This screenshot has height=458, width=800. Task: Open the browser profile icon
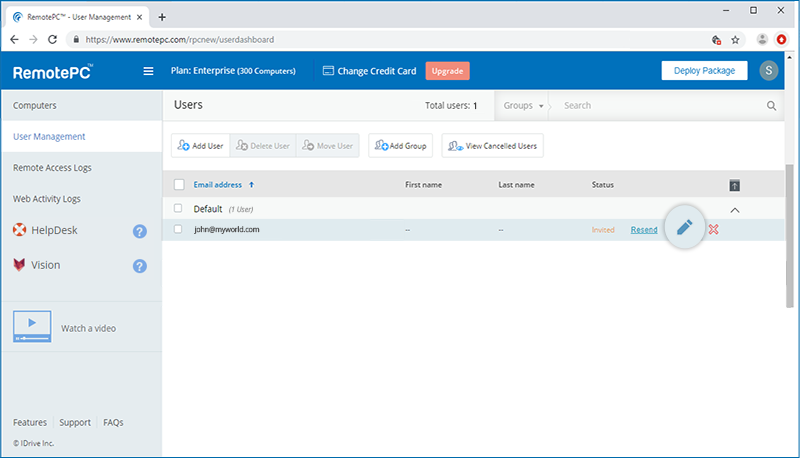tap(762, 39)
